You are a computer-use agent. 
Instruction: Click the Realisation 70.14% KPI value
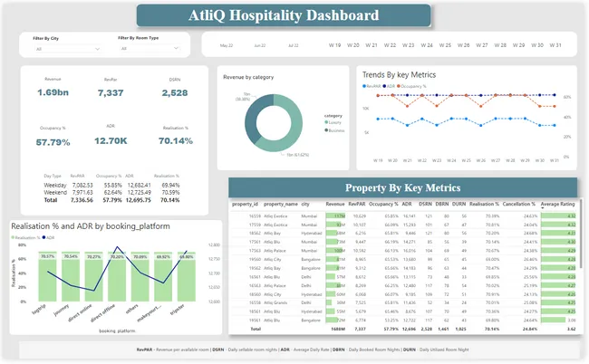pos(176,140)
